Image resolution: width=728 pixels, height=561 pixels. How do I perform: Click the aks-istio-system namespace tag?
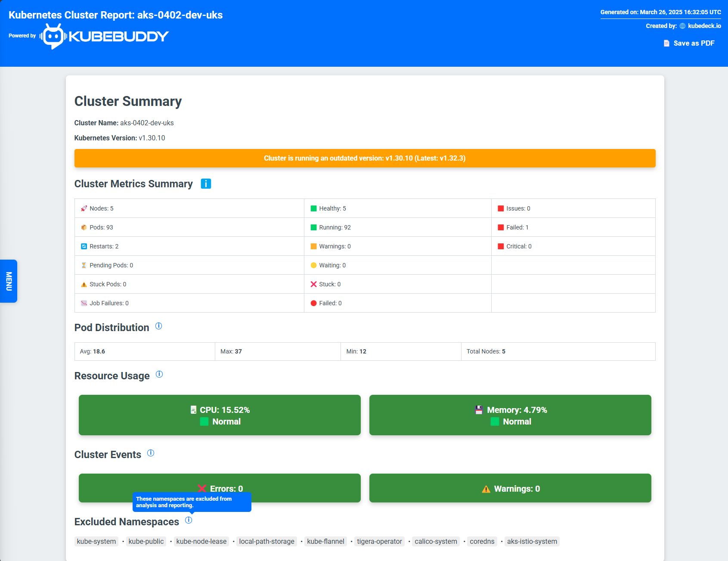[x=532, y=541]
